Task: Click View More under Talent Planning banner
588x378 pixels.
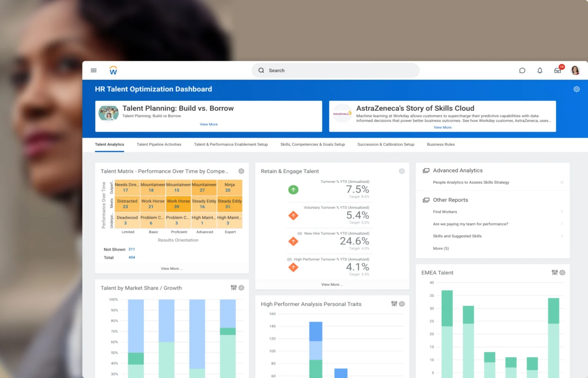Action: [x=209, y=125]
